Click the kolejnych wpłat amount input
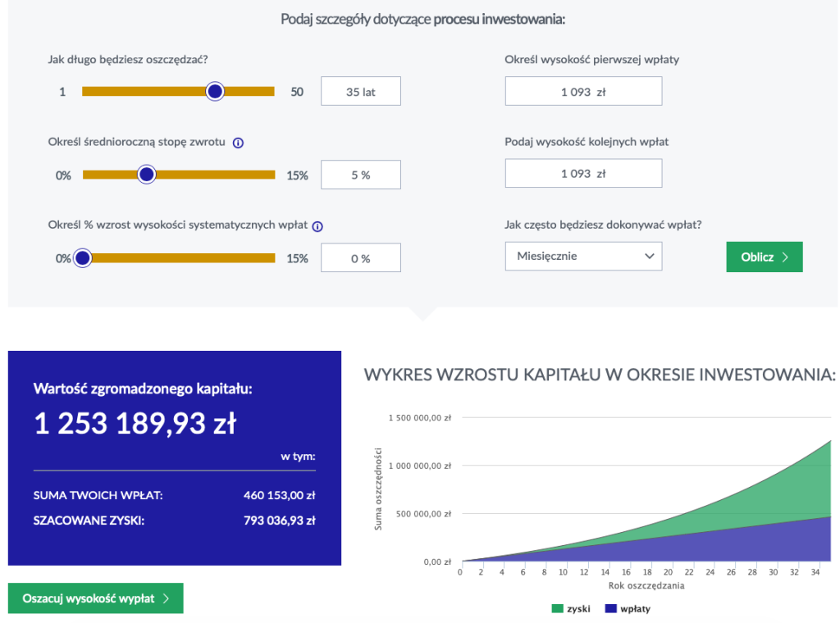The image size is (840, 623). [x=583, y=174]
